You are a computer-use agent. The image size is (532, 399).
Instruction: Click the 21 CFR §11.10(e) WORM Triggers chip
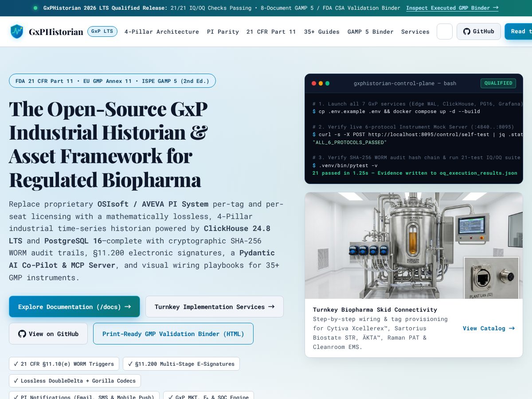[x=64, y=364]
